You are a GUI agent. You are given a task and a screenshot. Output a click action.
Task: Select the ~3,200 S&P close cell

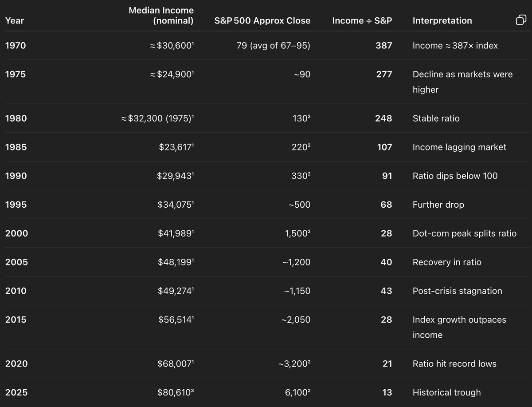pos(294,364)
